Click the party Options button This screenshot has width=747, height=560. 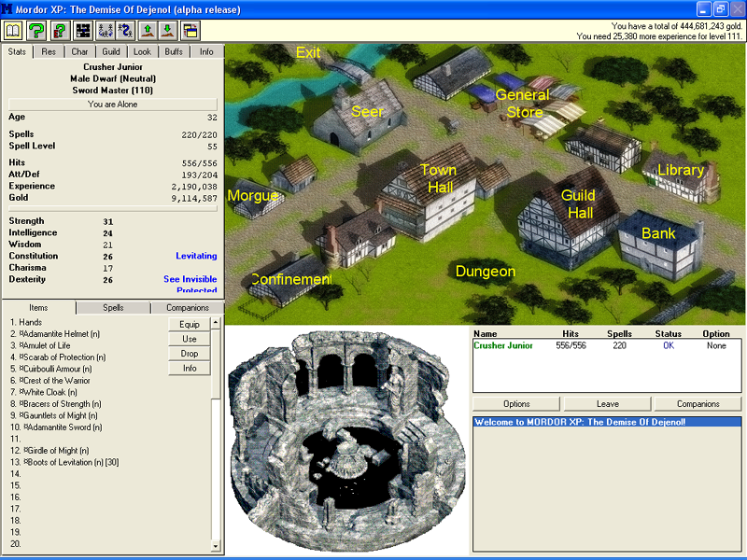click(516, 404)
